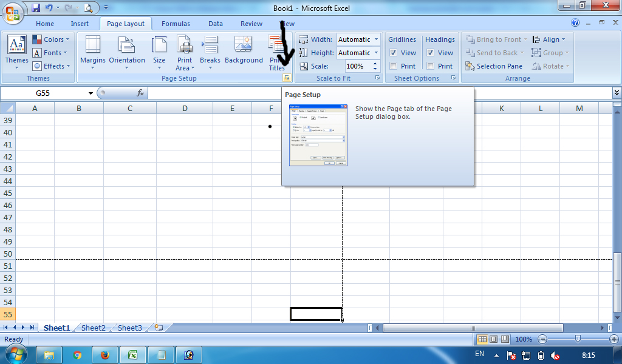Select row 45 header
The width and height of the screenshot is (622, 364).
coord(7,193)
